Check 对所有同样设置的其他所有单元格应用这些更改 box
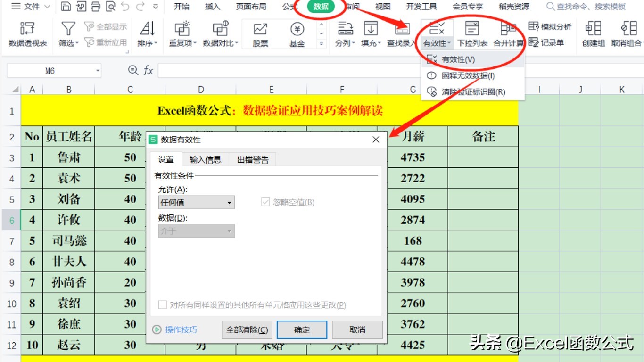 (163, 305)
